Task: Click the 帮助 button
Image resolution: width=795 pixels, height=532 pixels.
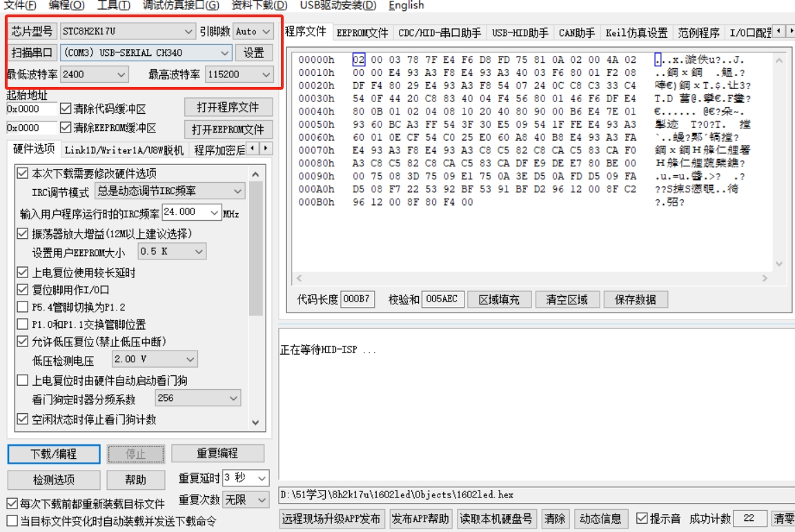Action: point(136,480)
